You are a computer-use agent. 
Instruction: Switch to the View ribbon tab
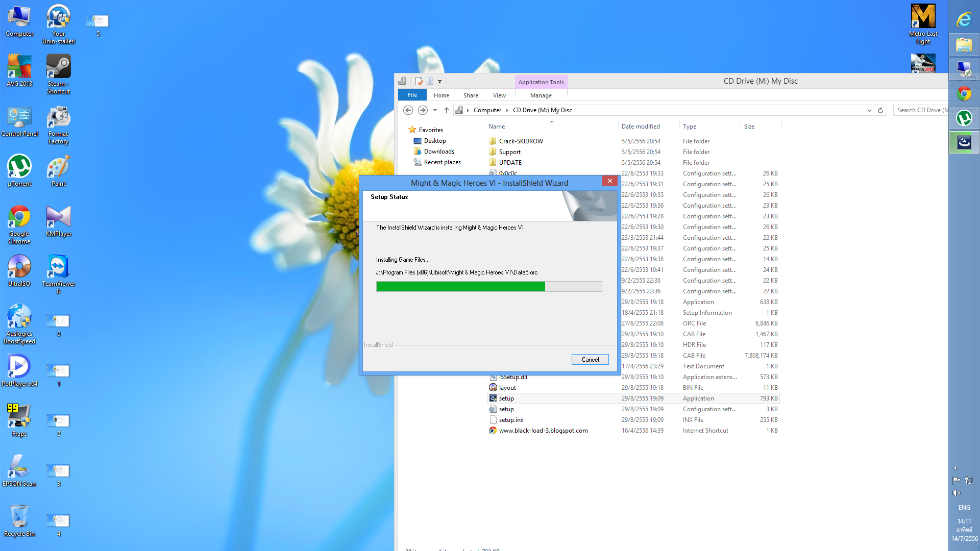(x=499, y=95)
